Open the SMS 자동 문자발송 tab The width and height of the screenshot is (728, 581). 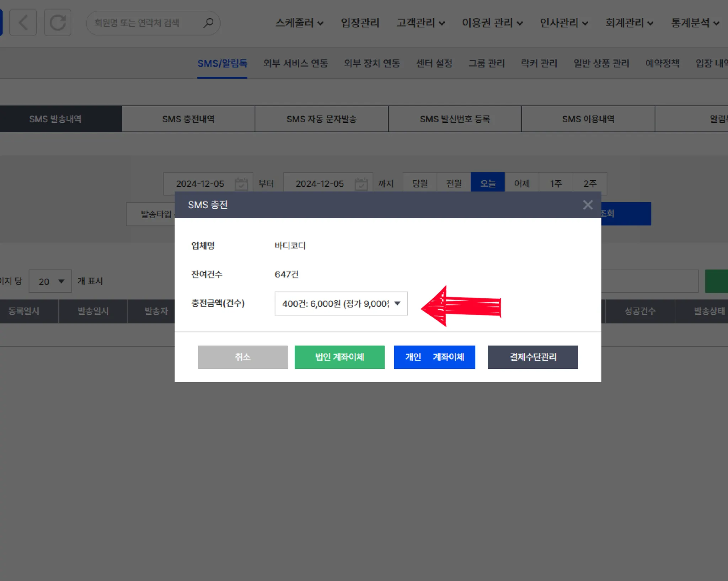321,119
